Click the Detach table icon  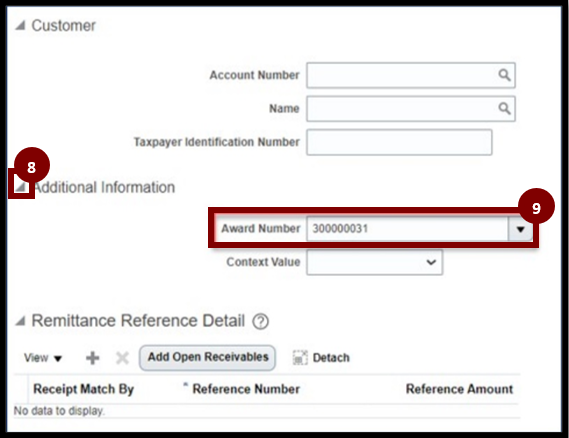(x=300, y=358)
